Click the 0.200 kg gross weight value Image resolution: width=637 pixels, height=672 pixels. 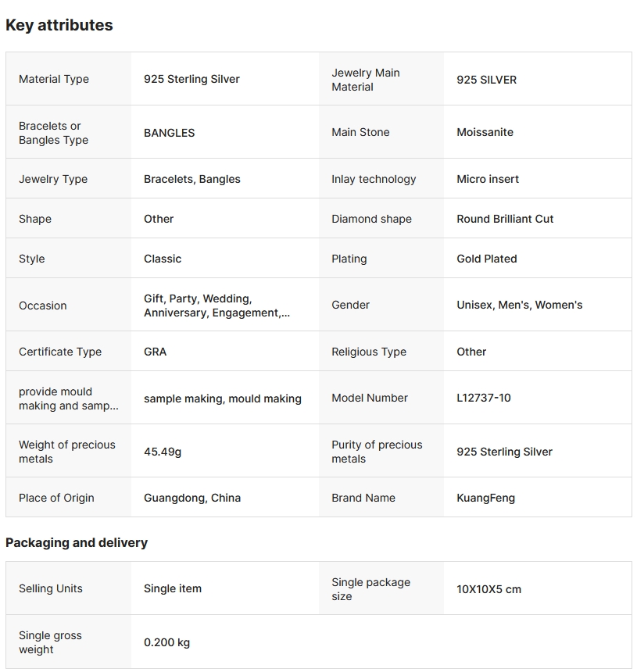pyautogui.click(x=166, y=642)
